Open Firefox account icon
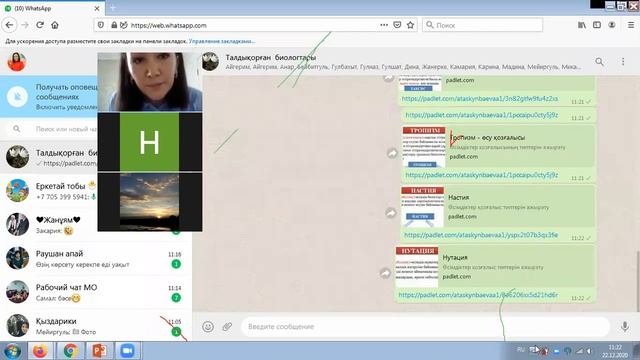 point(612,25)
